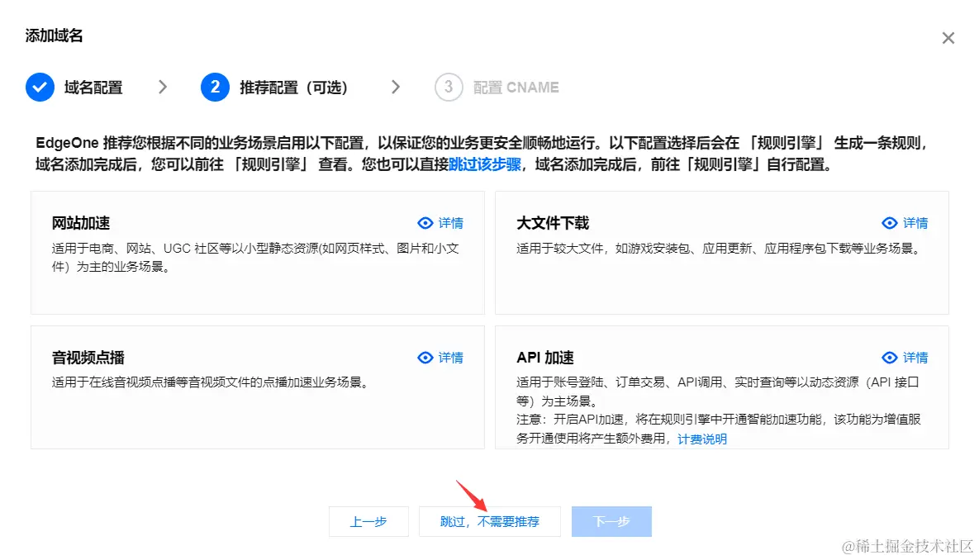This screenshot has height=560, width=979.
Task: Click eye icon in 网站加速 card
Action: [x=425, y=223]
